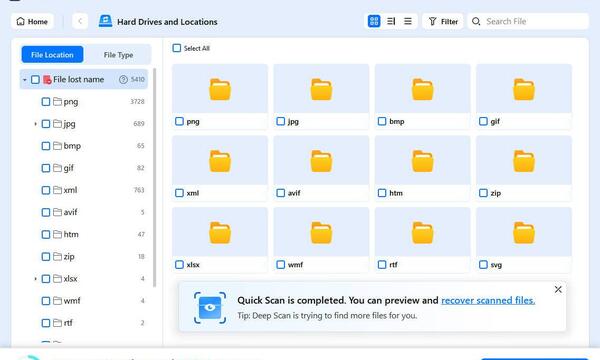This screenshot has width=600, height=360.
Task: Switch to detail list view icon
Action: (x=391, y=21)
